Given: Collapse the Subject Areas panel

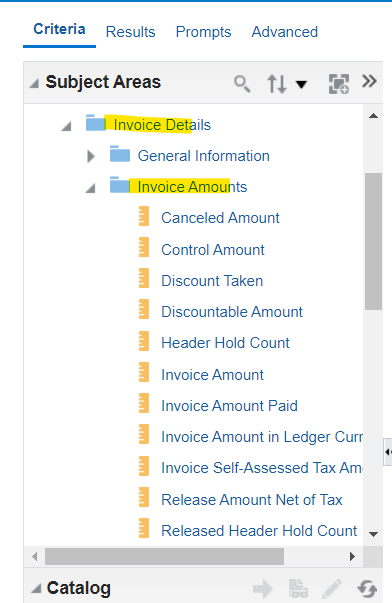Looking at the screenshot, I should 34,83.
